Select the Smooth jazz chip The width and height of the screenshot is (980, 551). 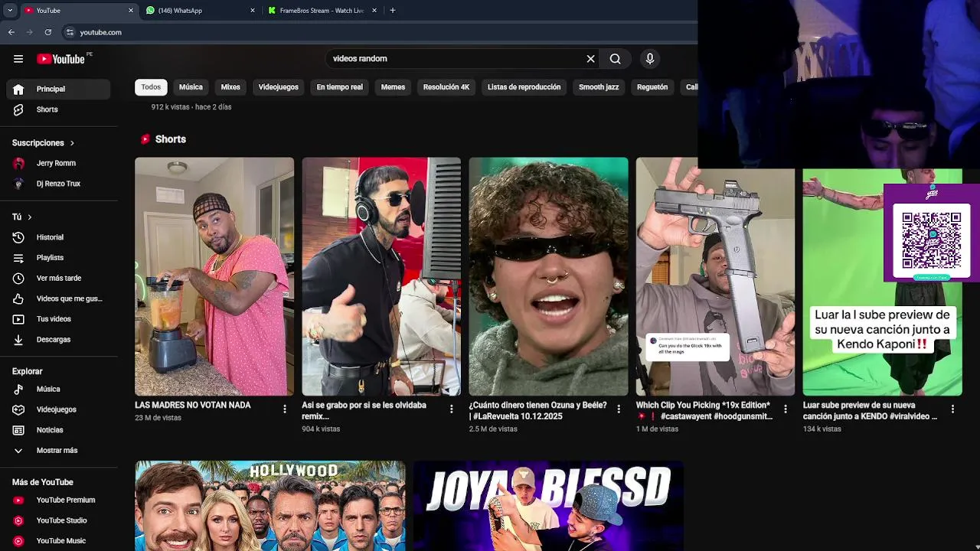tap(599, 87)
